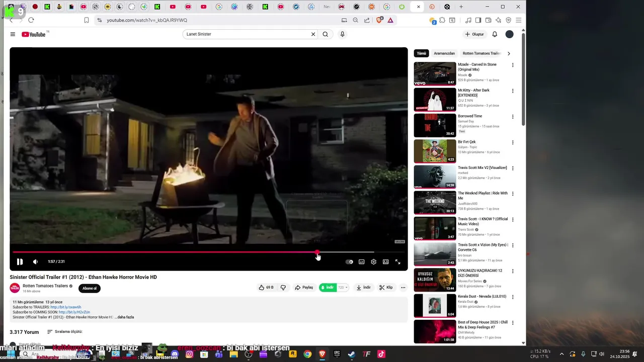Image resolution: width=644 pixels, height=362 pixels.
Task: Open TikTok from the taskbar
Action: (381, 354)
